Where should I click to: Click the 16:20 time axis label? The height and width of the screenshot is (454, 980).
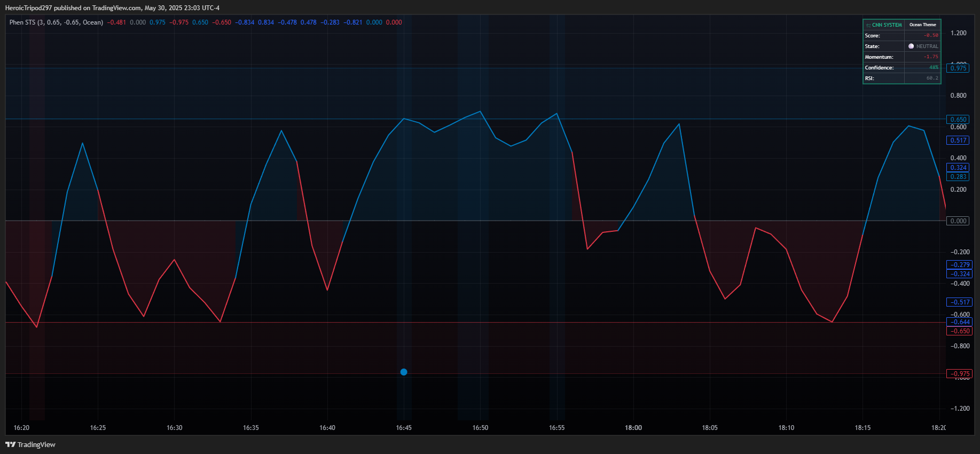[x=21, y=428]
